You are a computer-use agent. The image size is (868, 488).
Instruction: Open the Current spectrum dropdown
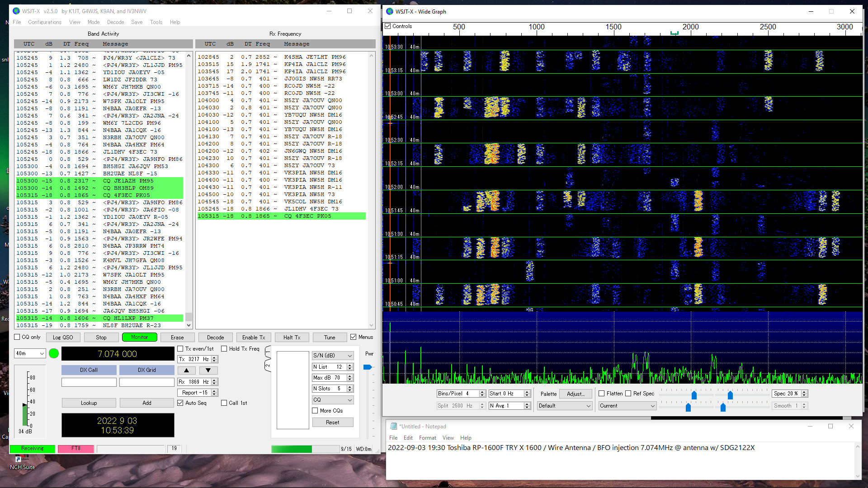(627, 406)
